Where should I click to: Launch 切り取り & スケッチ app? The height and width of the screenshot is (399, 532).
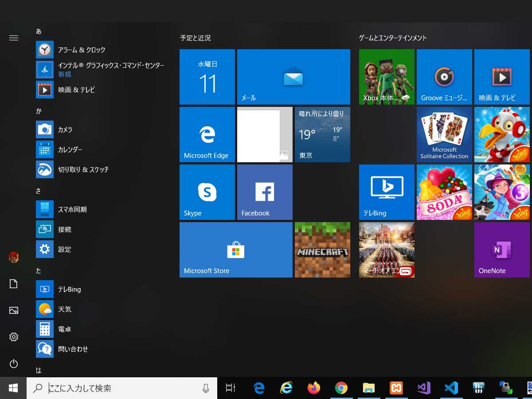[x=101, y=169]
